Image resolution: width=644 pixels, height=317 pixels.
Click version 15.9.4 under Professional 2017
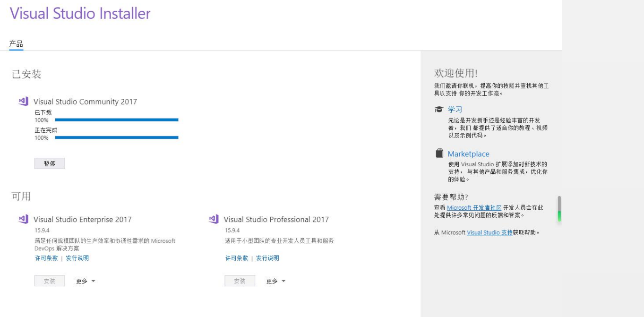(232, 231)
